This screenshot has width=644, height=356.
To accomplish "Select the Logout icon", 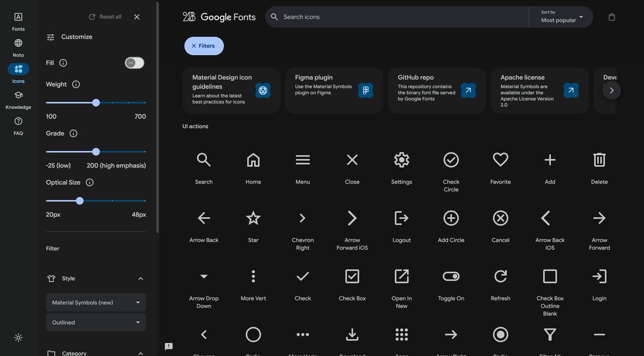I will coord(401,218).
